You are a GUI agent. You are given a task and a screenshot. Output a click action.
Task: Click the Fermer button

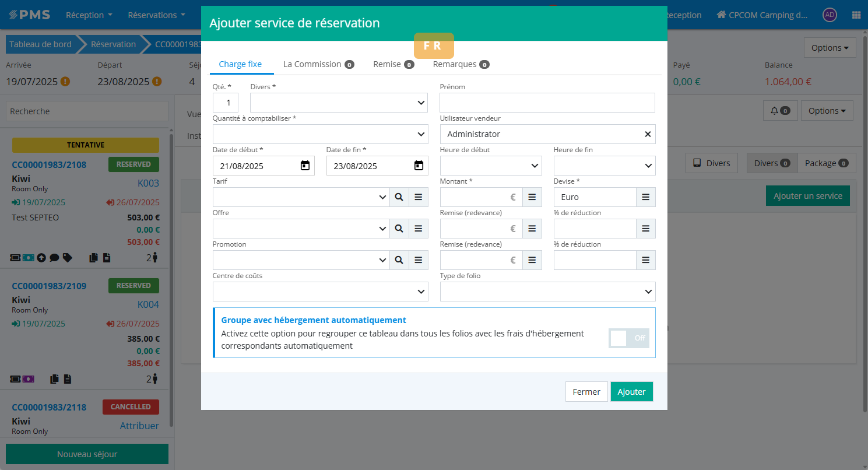pyautogui.click(x=586, y=392)
